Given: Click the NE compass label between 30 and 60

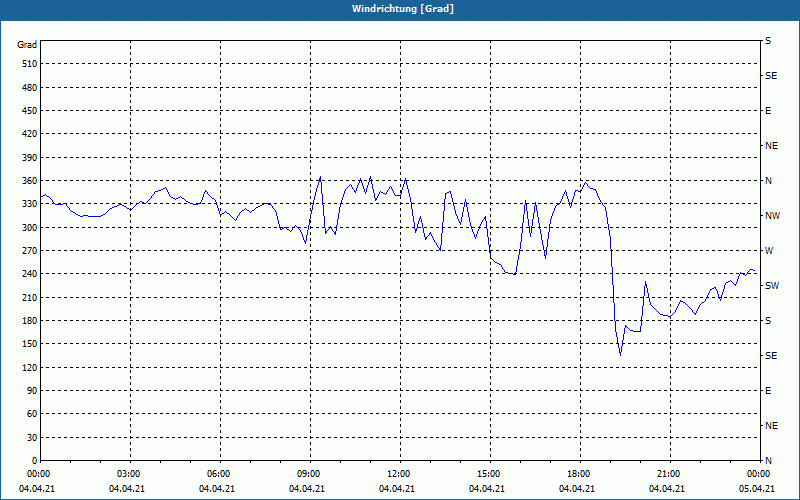Looking at the screenshot, I should 771,426.
